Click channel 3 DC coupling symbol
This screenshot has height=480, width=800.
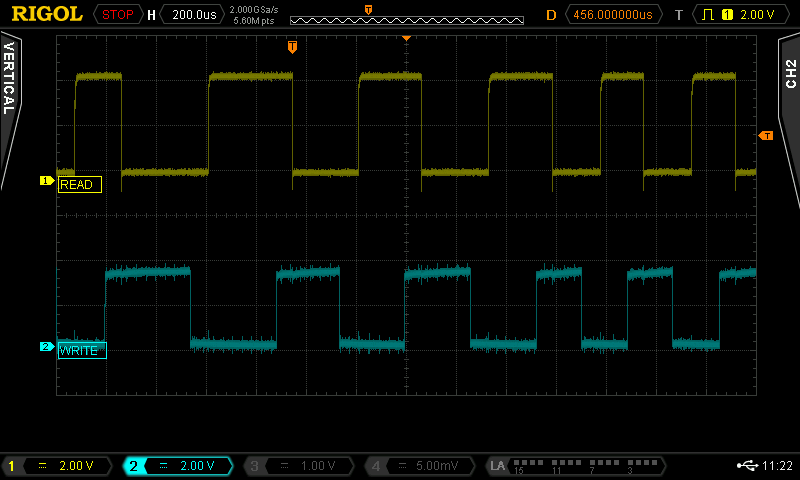click(285, 466)
